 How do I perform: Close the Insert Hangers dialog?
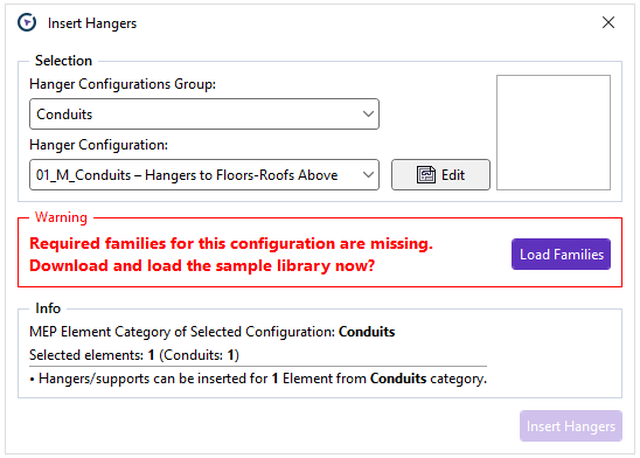pos(608,22)
